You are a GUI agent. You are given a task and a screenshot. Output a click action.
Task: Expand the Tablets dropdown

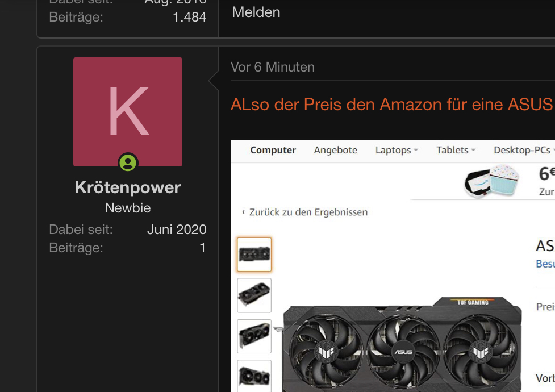pyautogui.click(x=456, y=150)
